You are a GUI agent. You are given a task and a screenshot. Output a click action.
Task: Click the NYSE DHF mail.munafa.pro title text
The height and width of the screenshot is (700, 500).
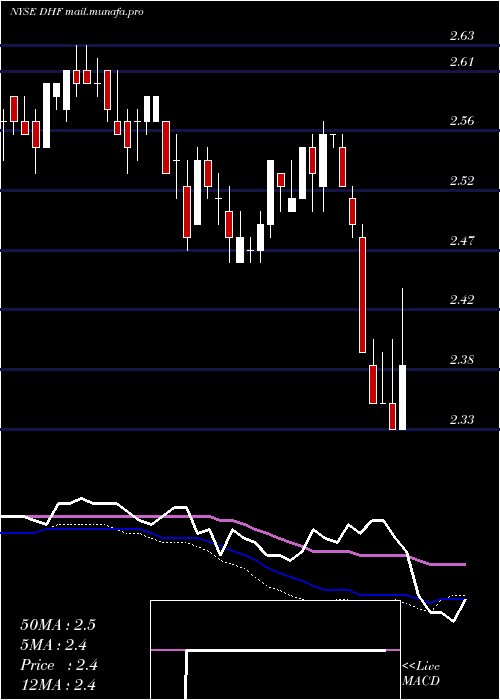pyautogui.click(x=77, y=12)
